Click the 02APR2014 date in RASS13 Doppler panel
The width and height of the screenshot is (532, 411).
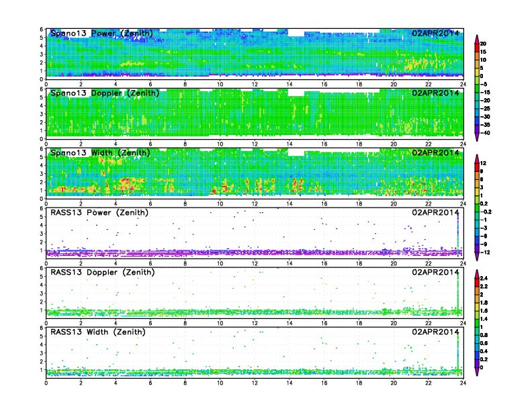pos(435,272)
